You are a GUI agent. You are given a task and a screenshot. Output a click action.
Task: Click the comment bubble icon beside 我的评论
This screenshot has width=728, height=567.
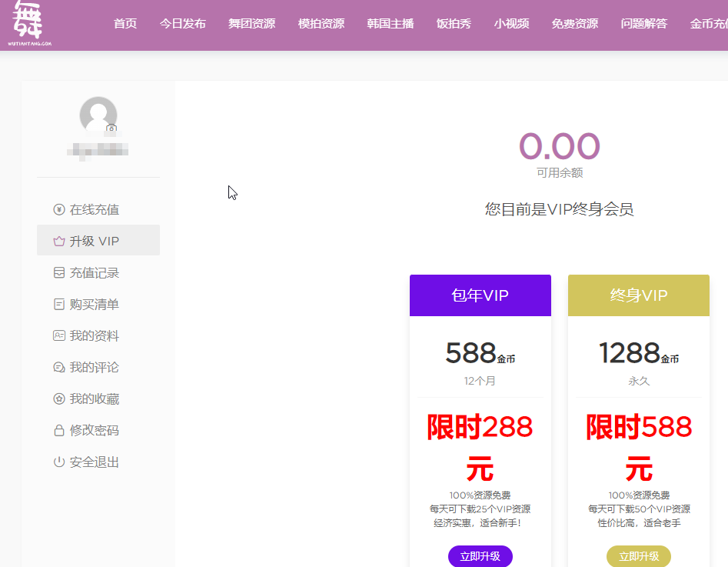[x=59, y=367]
